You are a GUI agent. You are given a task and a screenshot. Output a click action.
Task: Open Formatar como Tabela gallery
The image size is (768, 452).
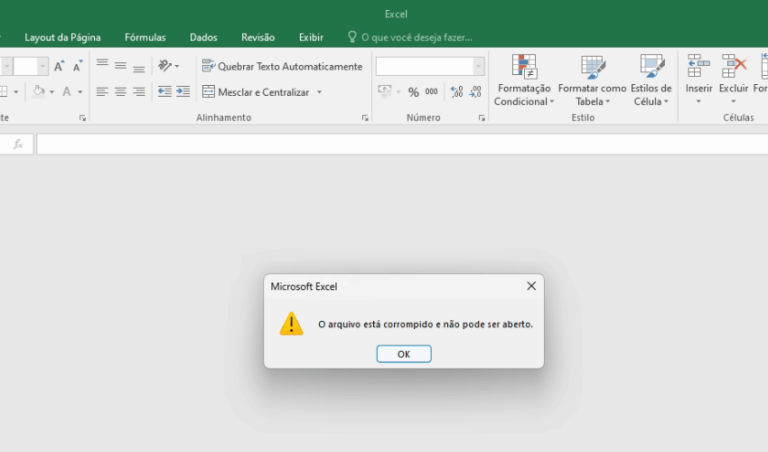click(x=592, y=80)
